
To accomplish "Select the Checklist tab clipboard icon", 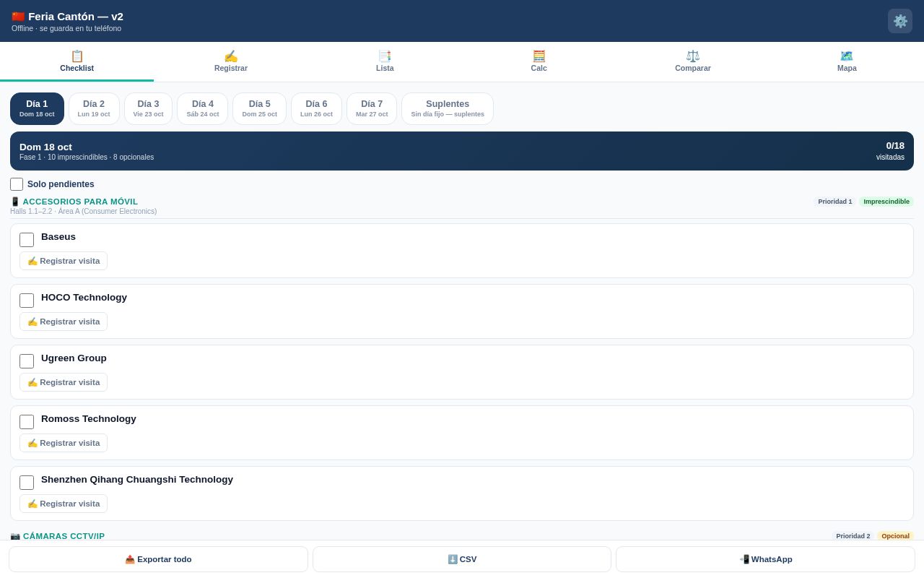I will pyautogui.click(x=77, y=56).
